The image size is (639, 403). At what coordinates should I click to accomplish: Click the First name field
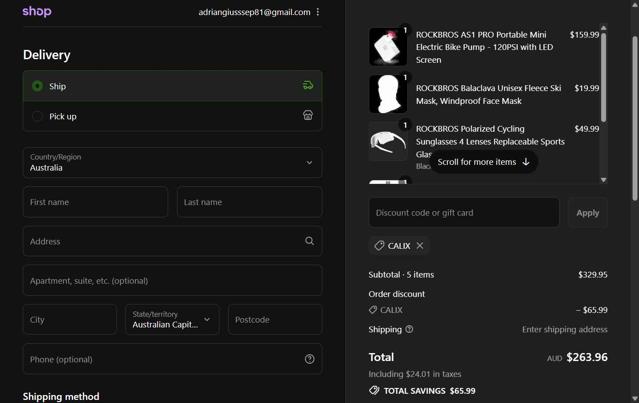coord(95,202)
